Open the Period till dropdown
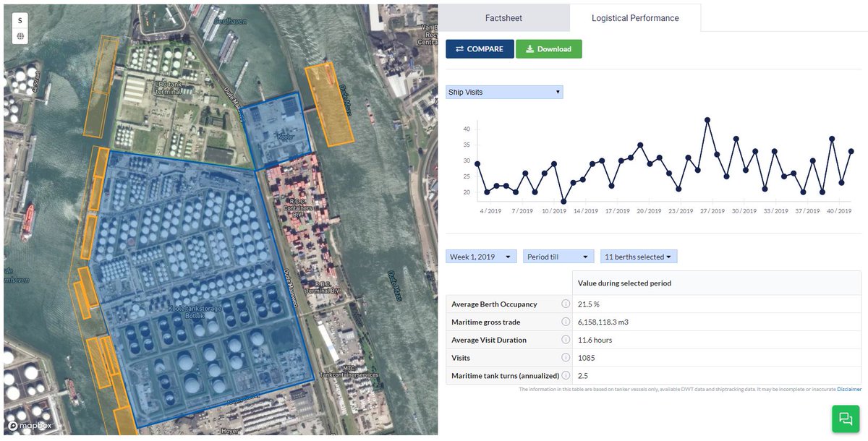 558,257
